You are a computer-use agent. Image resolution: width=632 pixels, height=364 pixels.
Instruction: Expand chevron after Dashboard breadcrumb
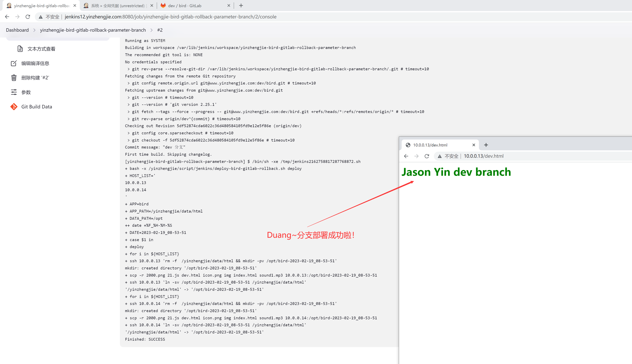click(34, 30)
